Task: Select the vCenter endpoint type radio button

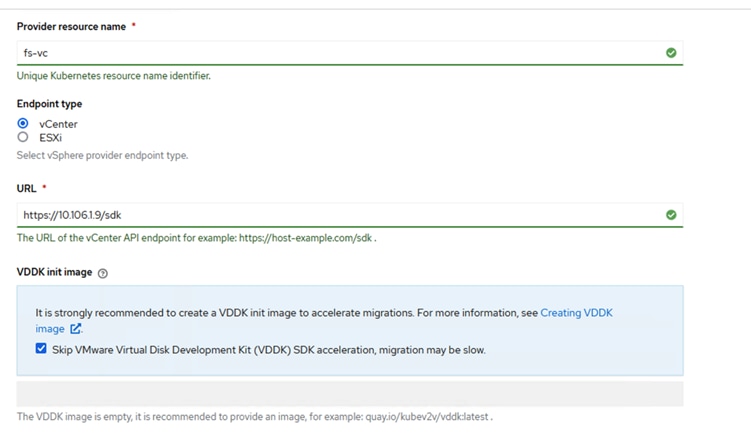Action: 23,124
